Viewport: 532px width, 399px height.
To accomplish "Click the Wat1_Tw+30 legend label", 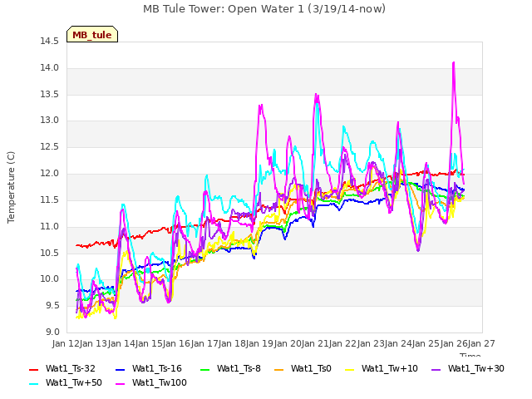I will tap(476, 368).
